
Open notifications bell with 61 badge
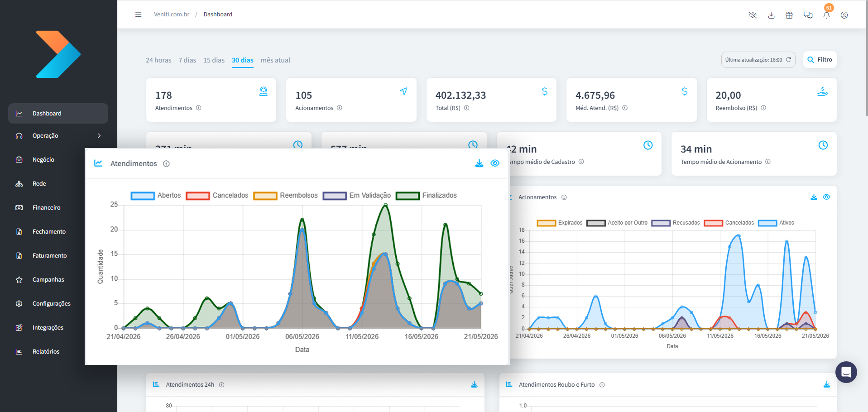click(x=826, y=15)
